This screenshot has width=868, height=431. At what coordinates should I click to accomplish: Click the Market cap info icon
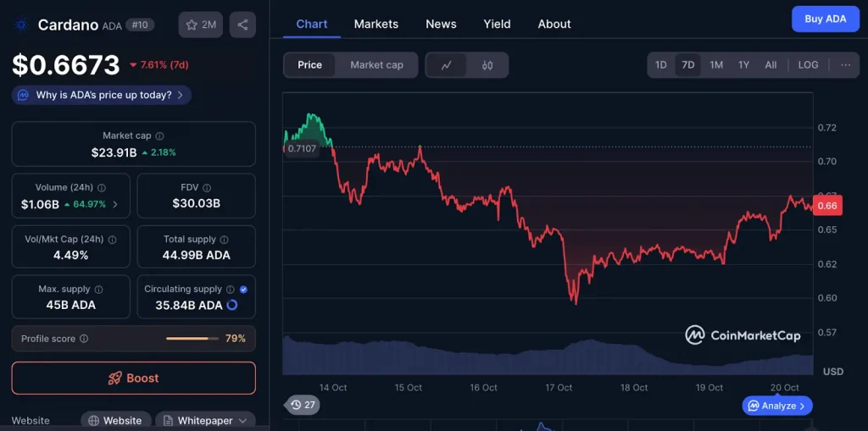tap(160, 136)
